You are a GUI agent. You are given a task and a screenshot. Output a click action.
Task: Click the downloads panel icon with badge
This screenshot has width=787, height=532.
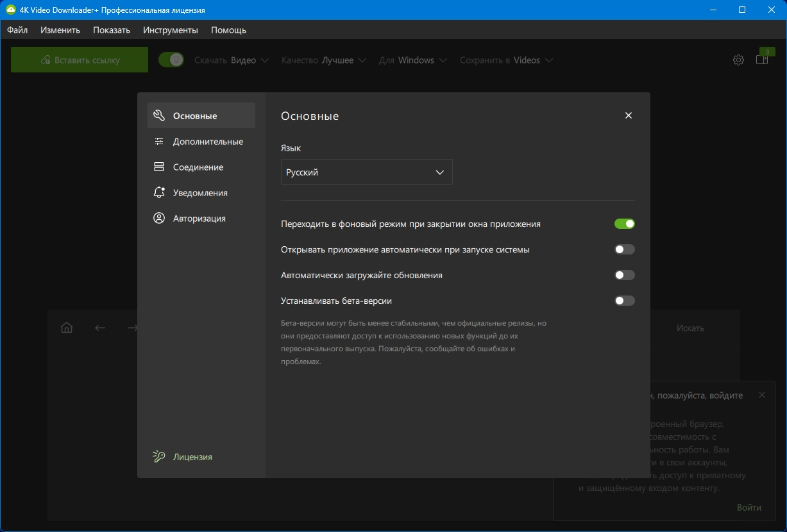pyautogui.click(x=762, y=60)
